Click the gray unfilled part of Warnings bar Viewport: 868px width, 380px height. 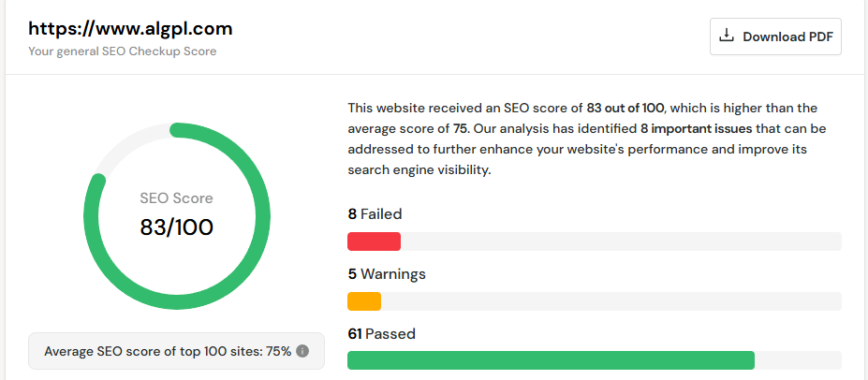[x=609, y=301]
